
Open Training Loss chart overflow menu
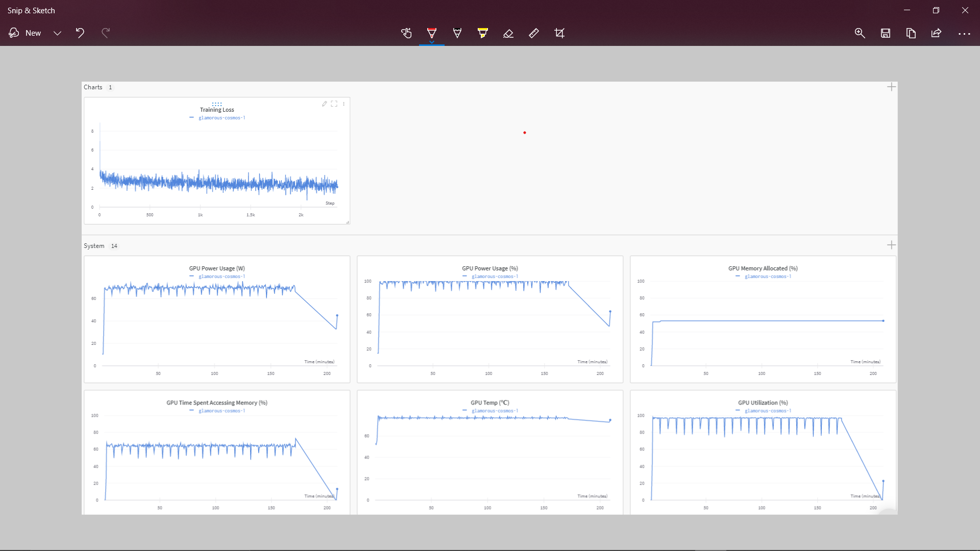point(344,104)
